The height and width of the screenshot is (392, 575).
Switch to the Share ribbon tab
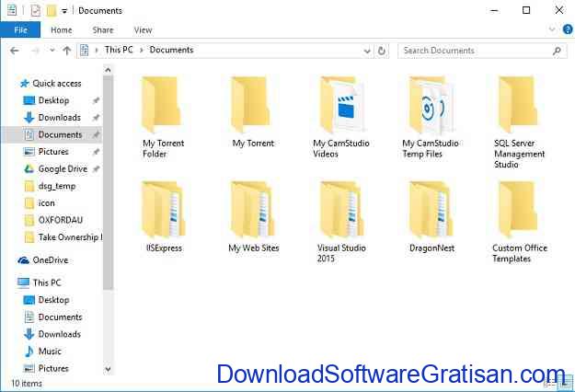[x=103, y=30]
